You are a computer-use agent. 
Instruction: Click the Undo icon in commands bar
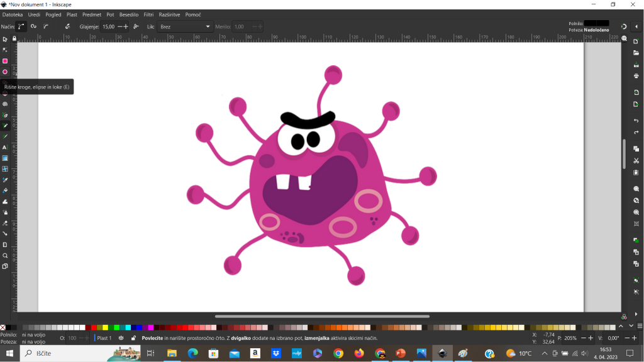tap(636, 121)
